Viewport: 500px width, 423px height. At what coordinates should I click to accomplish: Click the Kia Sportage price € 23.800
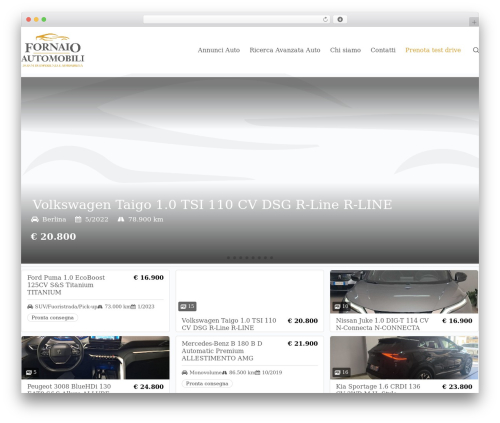(457, 387)
